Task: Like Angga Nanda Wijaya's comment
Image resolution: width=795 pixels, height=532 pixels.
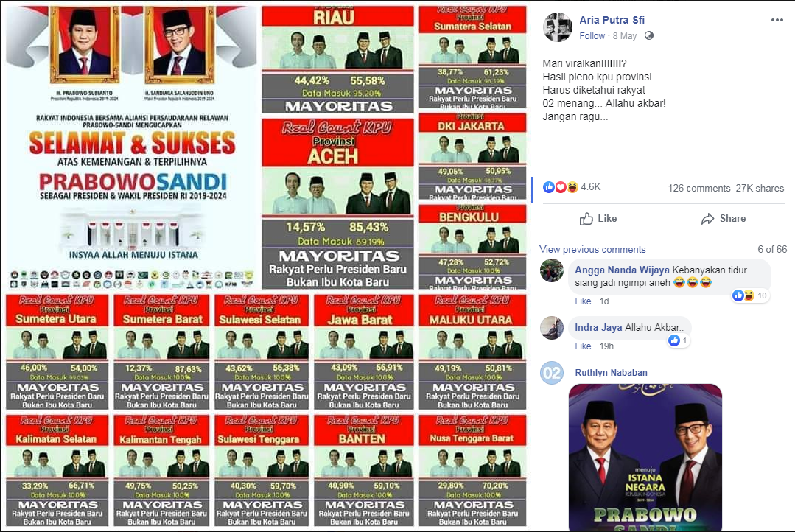Action: tap(583, 301)
